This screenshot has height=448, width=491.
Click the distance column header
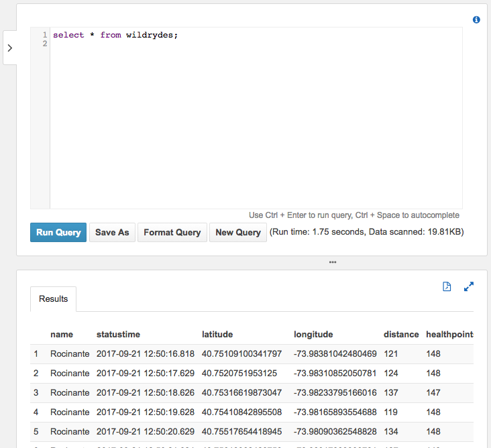[401, 335]
